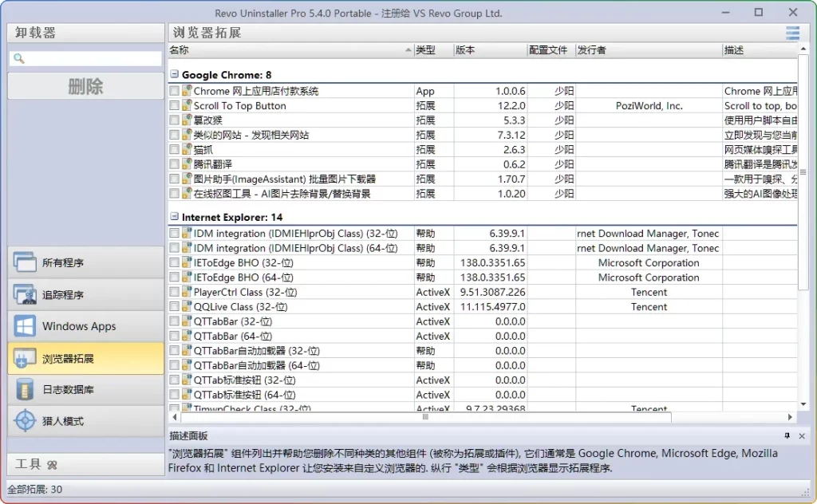Screen dimensions: 817x504
Task: Sort by the 发行者 column header
Action: tap(649, 50)
